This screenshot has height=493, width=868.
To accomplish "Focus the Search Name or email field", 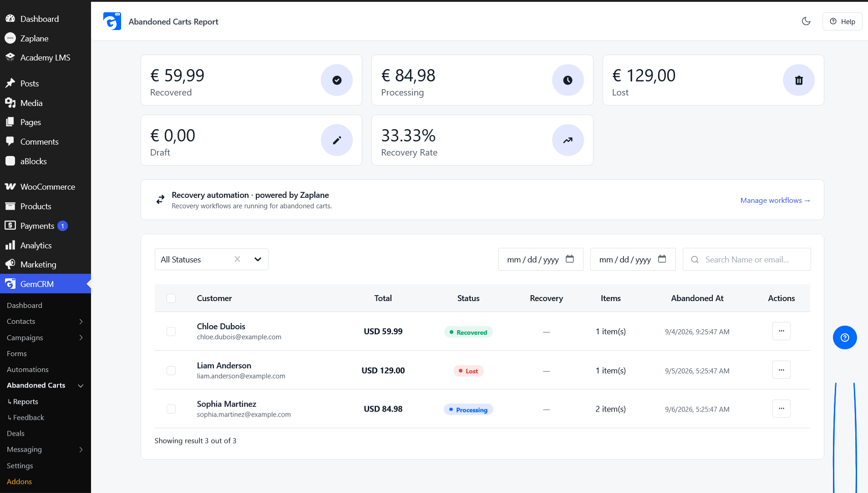I will pos(746,259).
